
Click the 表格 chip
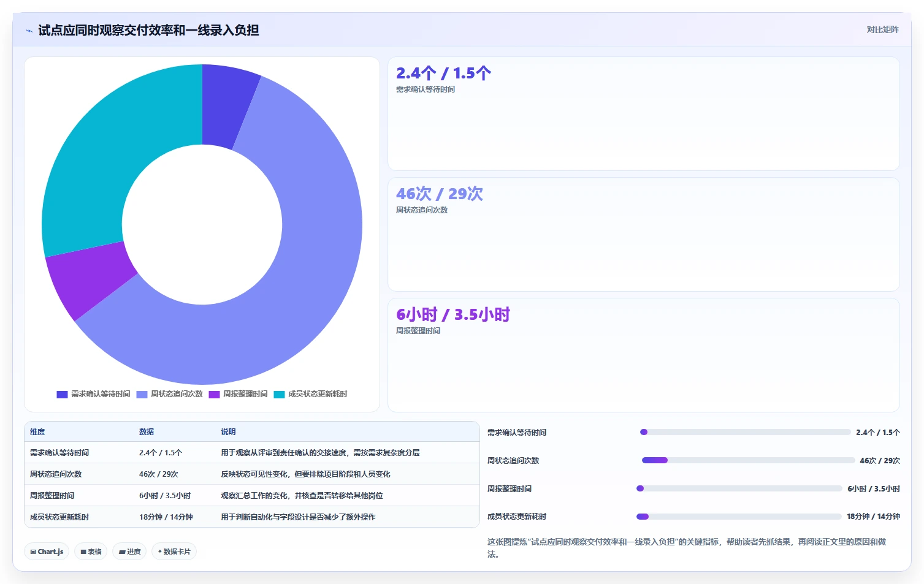[91, 552]
